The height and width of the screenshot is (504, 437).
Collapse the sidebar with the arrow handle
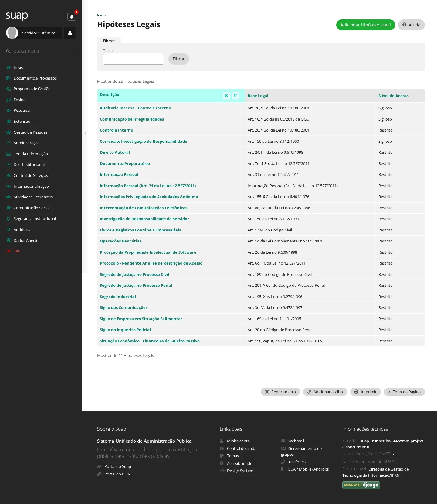tap(86, 133)
